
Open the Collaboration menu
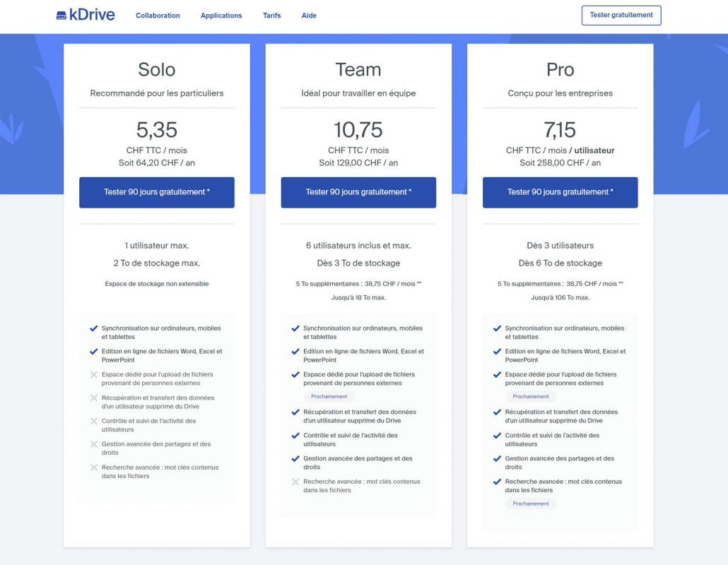point(158,16)
